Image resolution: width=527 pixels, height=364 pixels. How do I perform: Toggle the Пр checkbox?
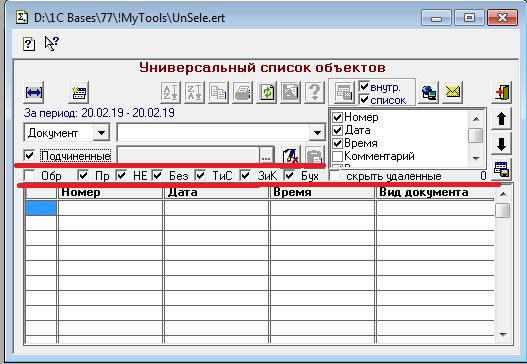(83, 175)
